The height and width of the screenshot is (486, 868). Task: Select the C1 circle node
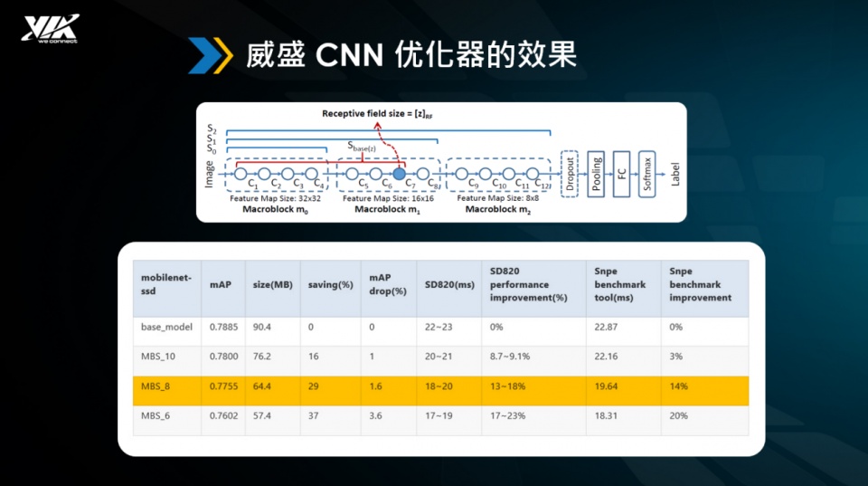pyautogui.click(x=241, y=174)
